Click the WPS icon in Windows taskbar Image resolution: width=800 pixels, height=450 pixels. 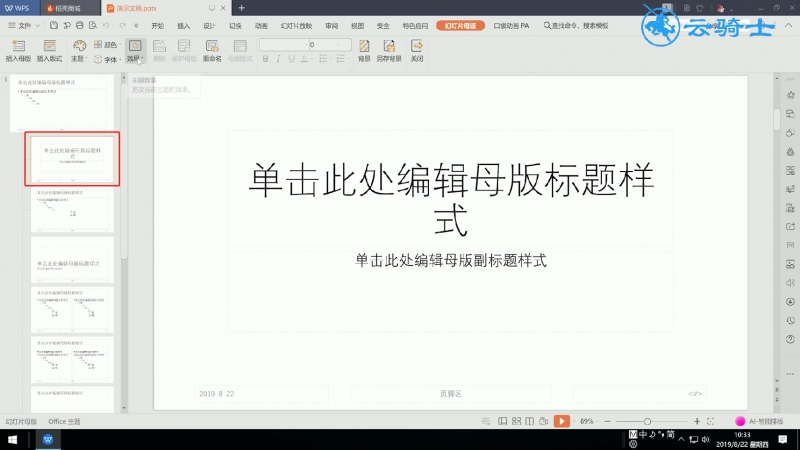[x=48, y=439]
